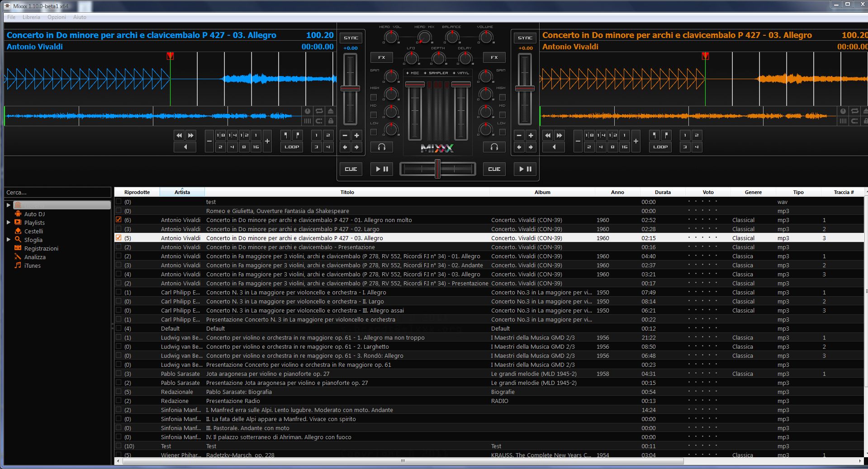Open the Libreria menu
Image resolution: width=868 pixels, height=469 pixels.
[x=31, y=17]
